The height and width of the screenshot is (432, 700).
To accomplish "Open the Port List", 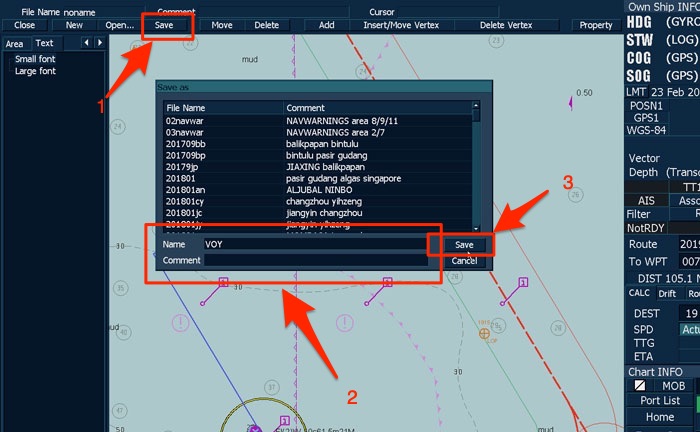I will point(660,401).
